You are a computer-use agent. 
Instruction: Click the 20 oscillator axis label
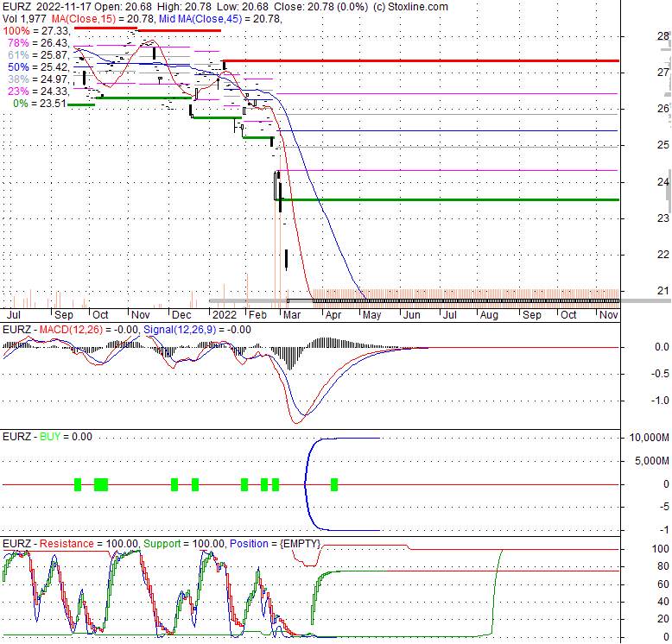click(x=663, y=619)
